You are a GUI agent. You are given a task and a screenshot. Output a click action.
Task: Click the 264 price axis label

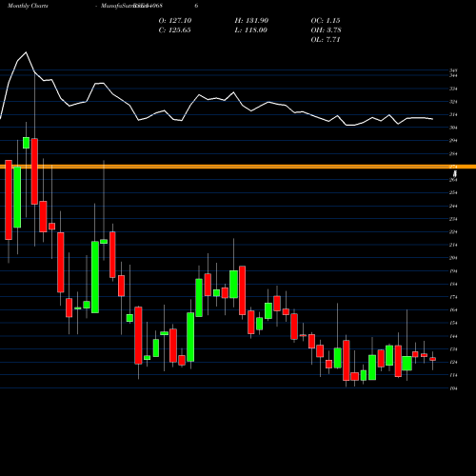click(453, 180)
